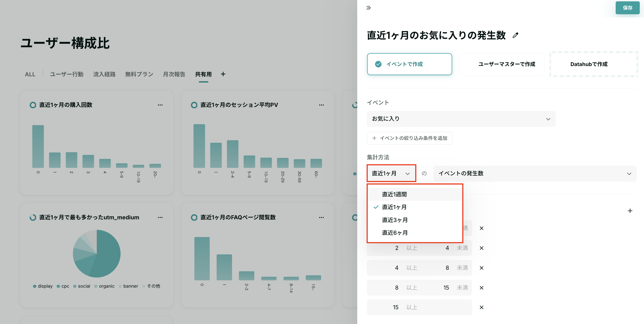Edit the segment title with pencil icon
Viewport: 644px width, 324px height.
(515, 35)
